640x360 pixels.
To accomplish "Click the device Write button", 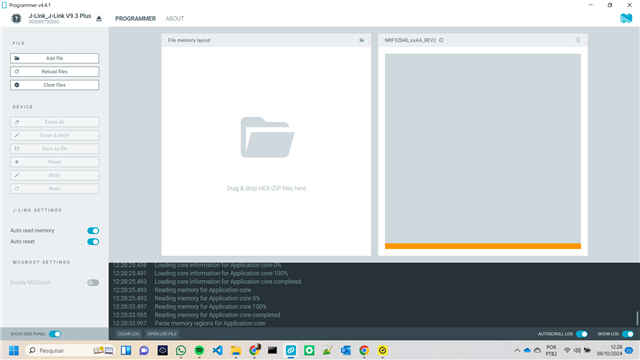I will click(x=55, y=175).
